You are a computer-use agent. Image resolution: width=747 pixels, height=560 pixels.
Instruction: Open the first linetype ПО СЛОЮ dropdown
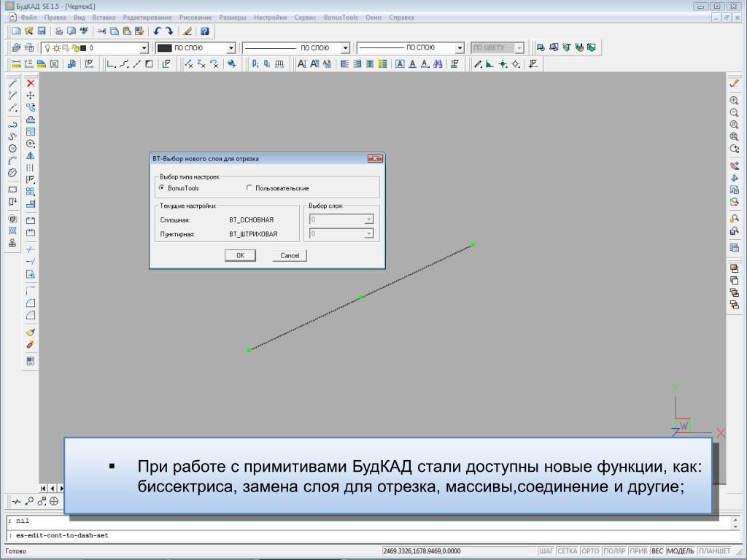[x=345, y=48]
